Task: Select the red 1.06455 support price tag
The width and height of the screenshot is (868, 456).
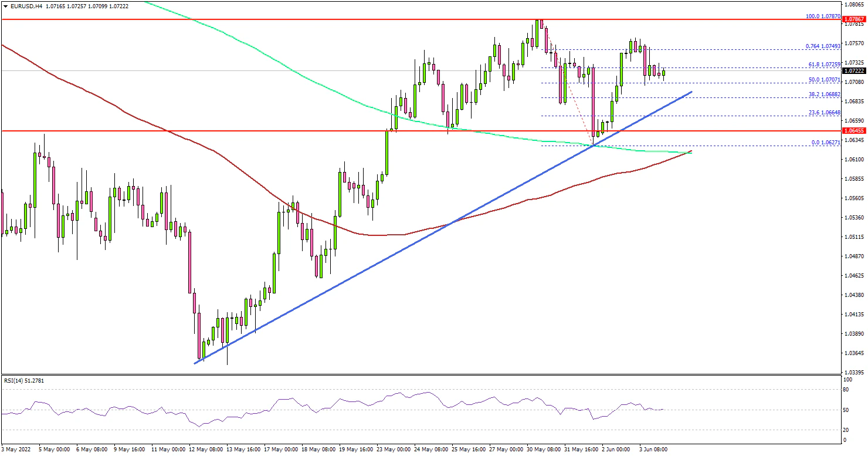Action: pyautogui.click(x=853, y=130)
